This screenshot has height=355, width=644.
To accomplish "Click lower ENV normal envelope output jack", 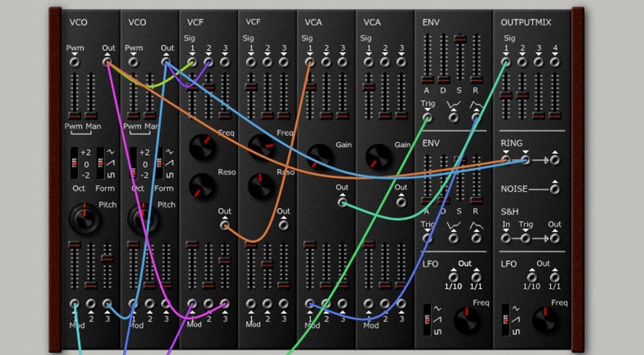I will tap(476, 238).
